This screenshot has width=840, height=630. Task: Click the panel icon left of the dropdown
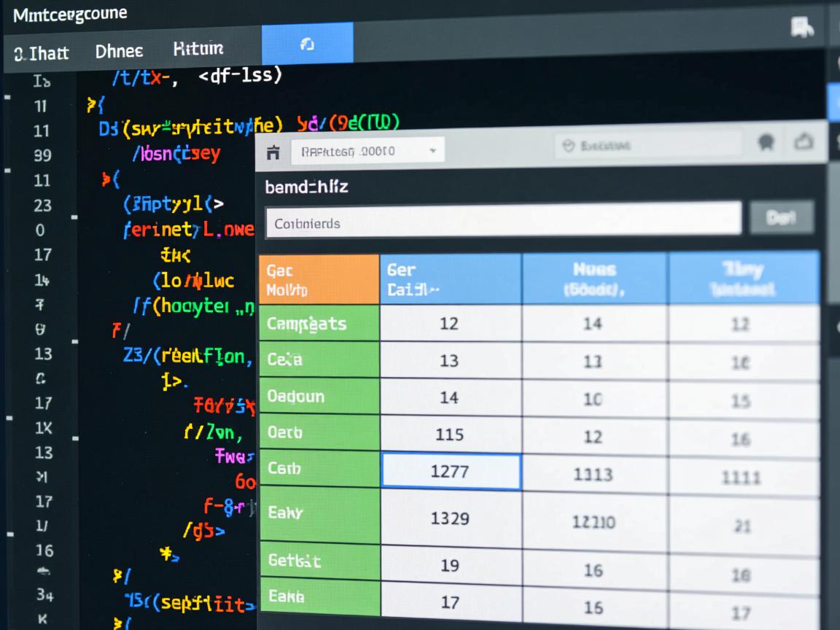point(273,152)
